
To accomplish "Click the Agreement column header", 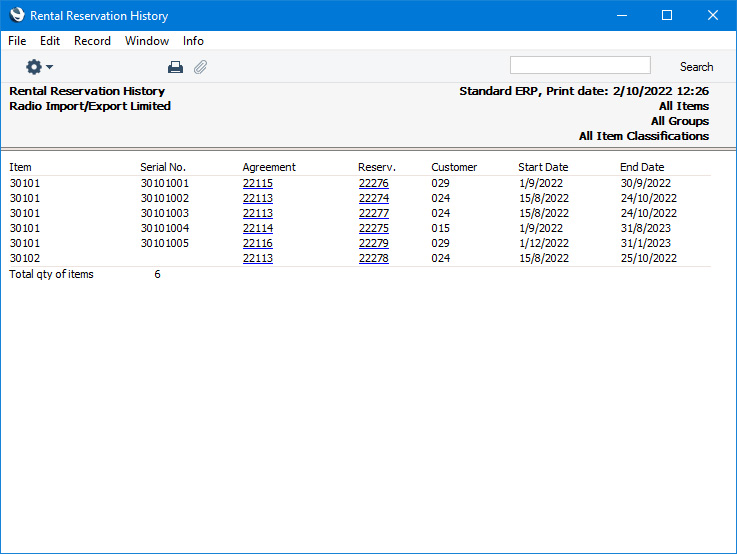I will tap(269, 167).
